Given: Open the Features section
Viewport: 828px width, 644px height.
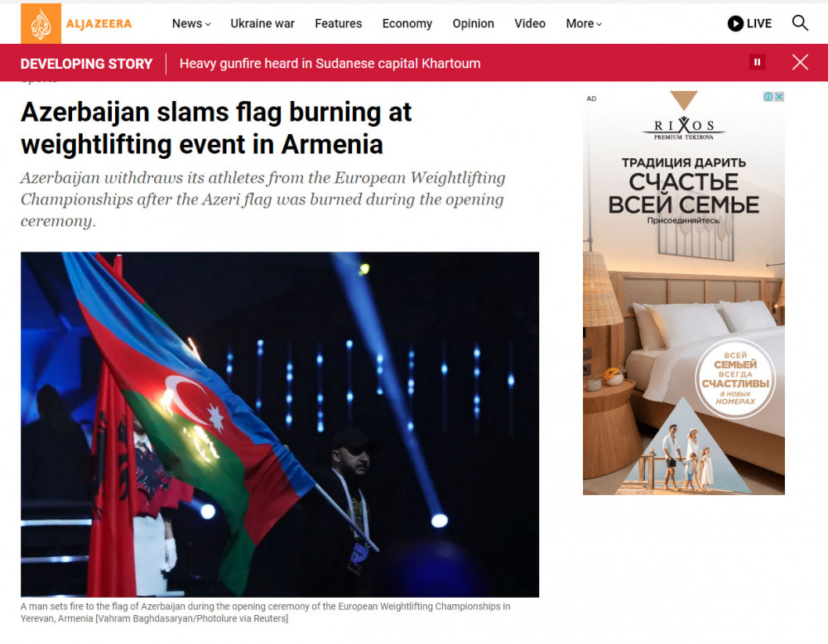Looking at the screenshot, I should [x=339, y=24].
